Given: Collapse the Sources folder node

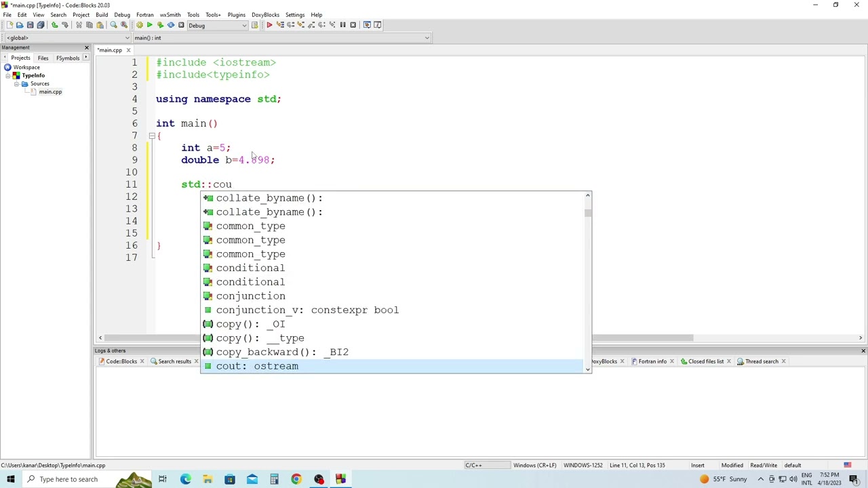Looking at the screenshot, I should [x=16, y=83].
